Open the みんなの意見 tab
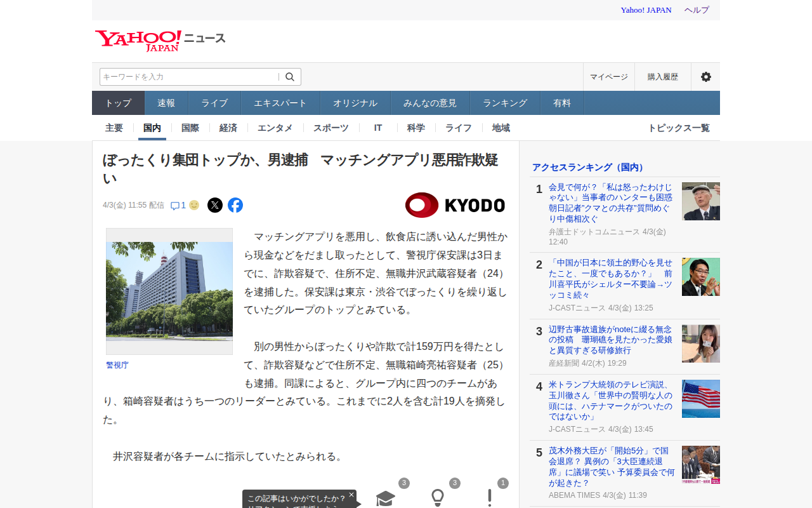This screenshot has height=508, width=812. pos(430,103)
